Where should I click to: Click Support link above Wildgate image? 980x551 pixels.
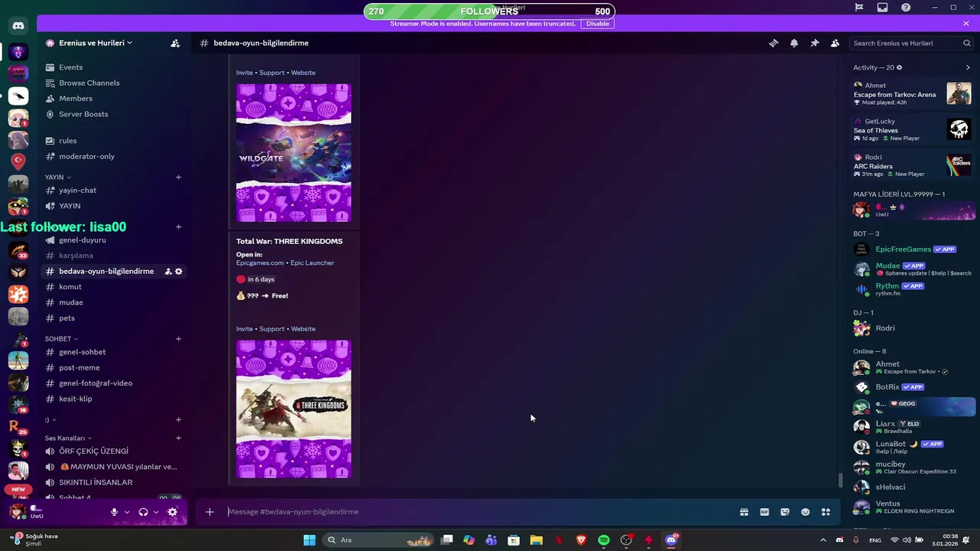coord(272,73)
